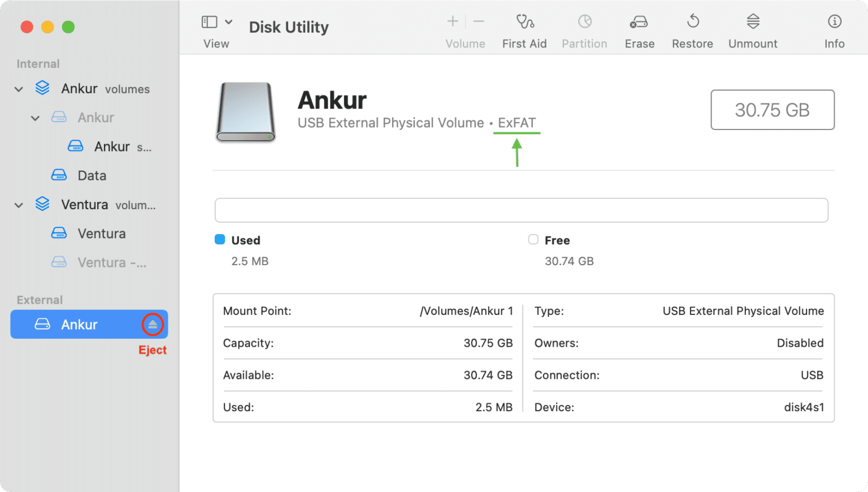Click the Unmount icon in toolbar
Viewport: 868px width, 492px height.
click(753, 21)
